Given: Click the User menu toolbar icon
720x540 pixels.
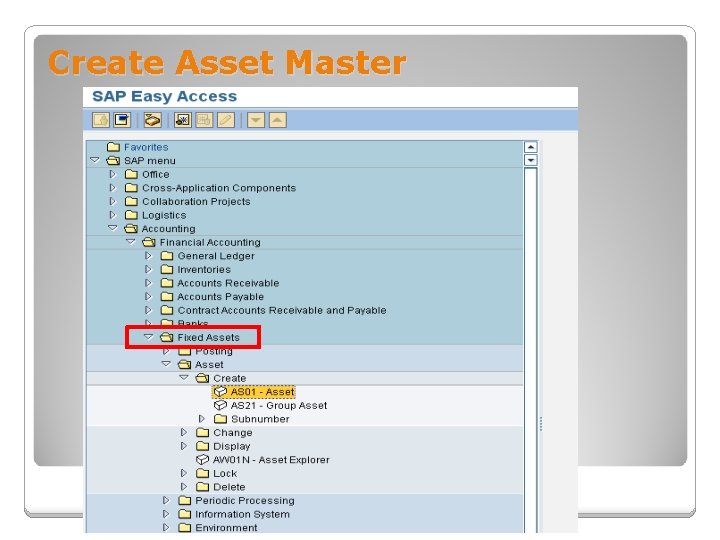Looking at the screenshot, I should point(101,120).
